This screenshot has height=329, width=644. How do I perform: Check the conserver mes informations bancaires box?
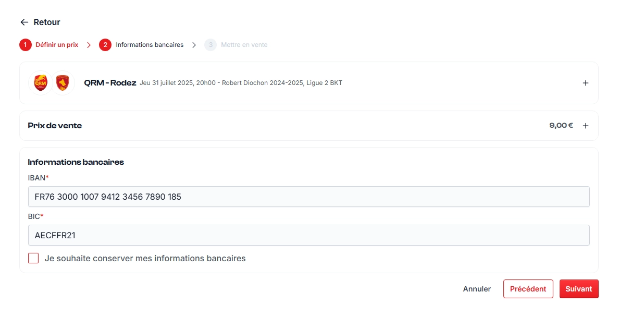tap(33, 258)
